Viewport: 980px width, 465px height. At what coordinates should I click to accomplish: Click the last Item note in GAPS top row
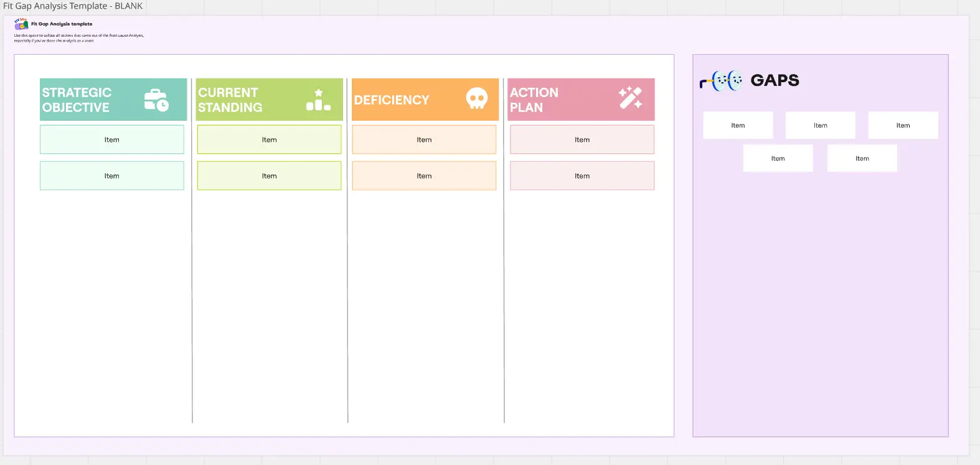903,125
